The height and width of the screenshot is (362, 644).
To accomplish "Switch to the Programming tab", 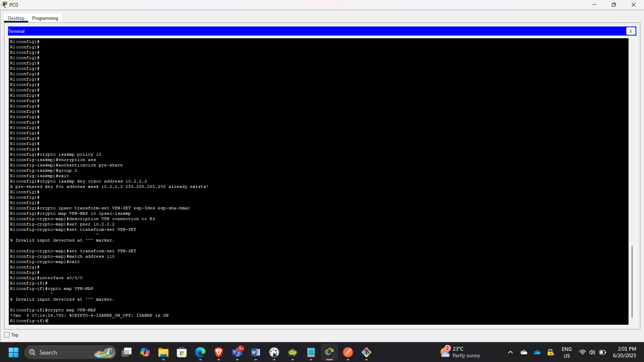I will (45, 18).
